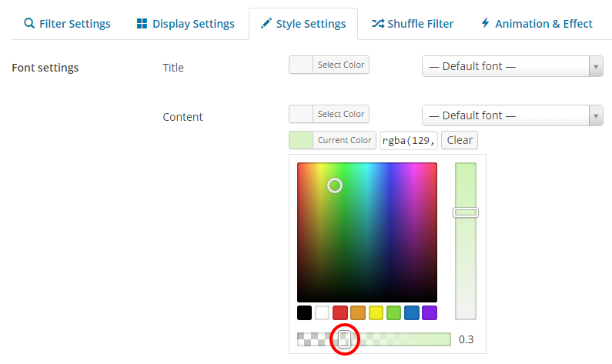
Task: Click the magnifier icon on Filter Settings
Action: (x=29, y=23)
